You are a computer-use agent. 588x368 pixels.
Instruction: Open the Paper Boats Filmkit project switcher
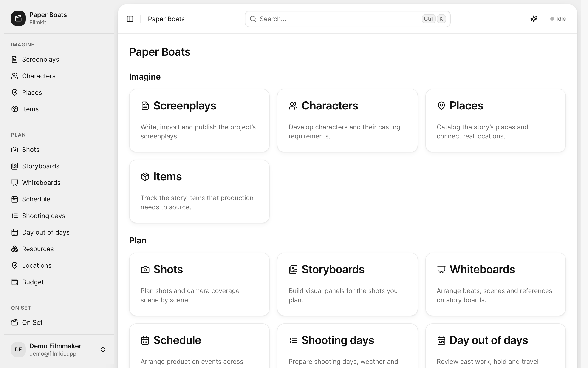point(59,18)
